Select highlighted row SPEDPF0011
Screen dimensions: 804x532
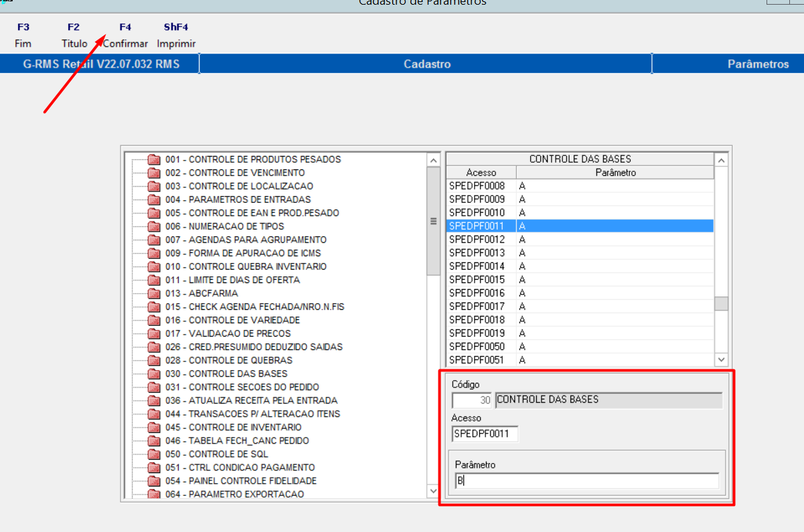click(580, 226)
